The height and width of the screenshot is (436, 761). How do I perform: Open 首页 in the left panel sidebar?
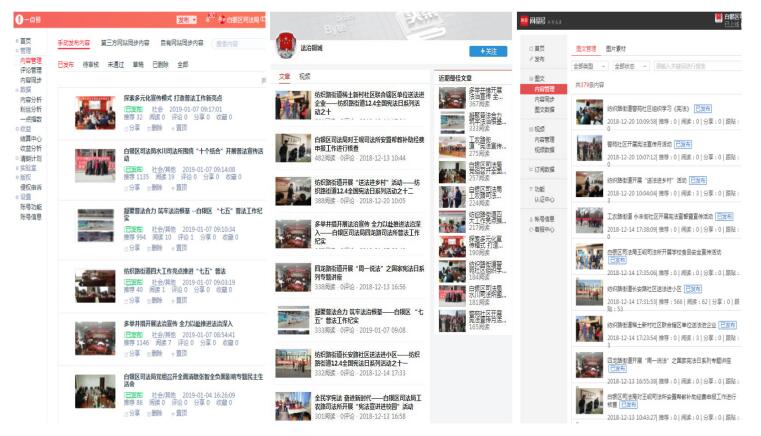point(25,41)
